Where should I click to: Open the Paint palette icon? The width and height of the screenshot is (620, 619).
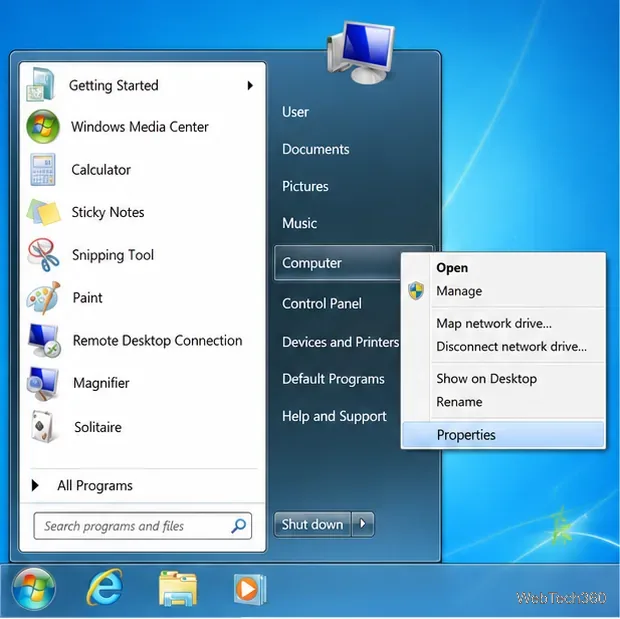pyautogui.click(x=43, y=297)
